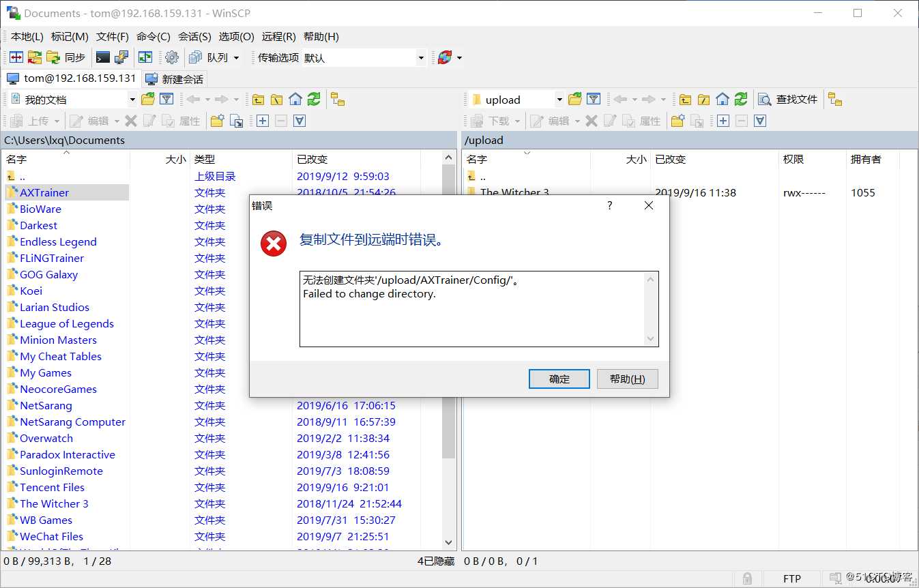
Task: Go to local parent directory icon
Action: click(258, 100)
